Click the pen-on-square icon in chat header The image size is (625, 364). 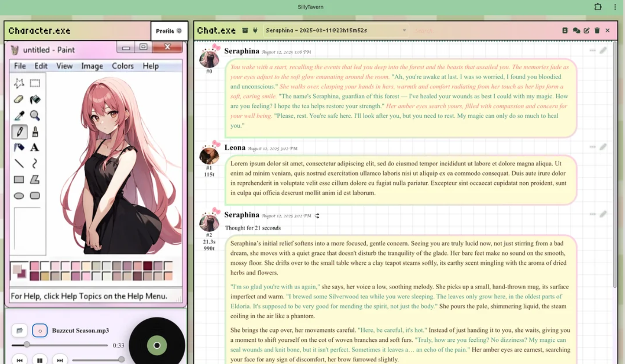tap(587, 30)
